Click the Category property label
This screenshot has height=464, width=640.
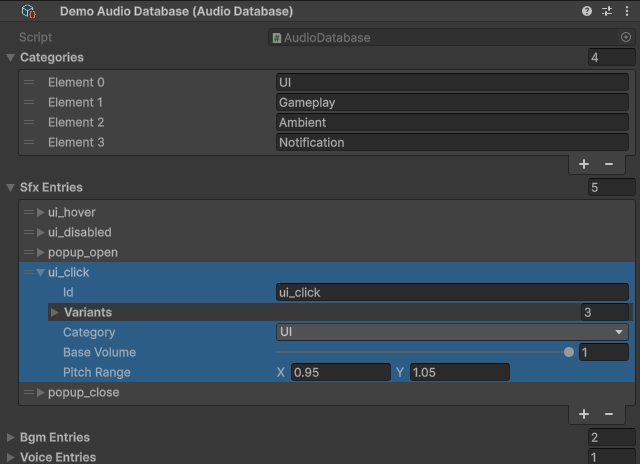coord(89,332)
